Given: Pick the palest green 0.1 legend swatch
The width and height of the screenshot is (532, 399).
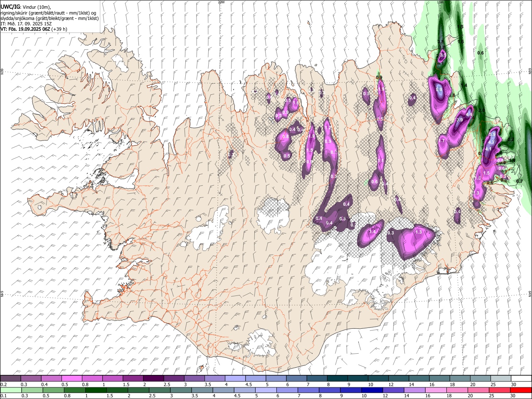Looking at the screenshot, I should (x=11, y=390).
